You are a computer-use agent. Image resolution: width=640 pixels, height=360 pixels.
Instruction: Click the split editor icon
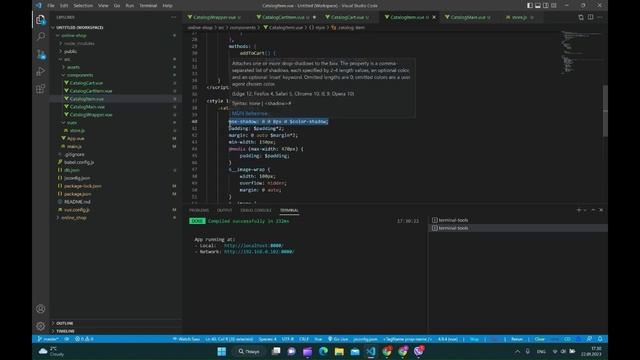click(590, 17)
